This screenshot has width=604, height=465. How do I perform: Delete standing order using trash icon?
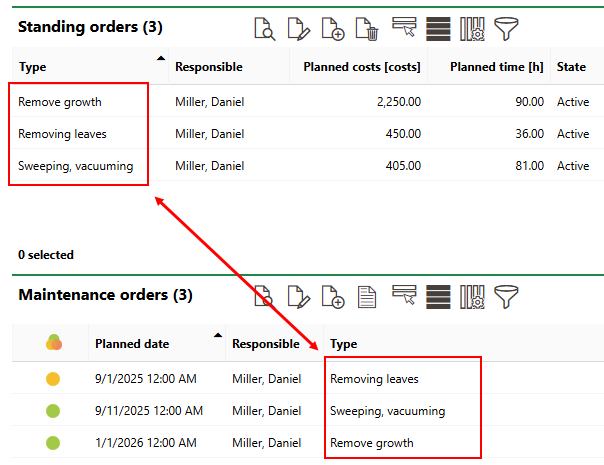(367, 29)
